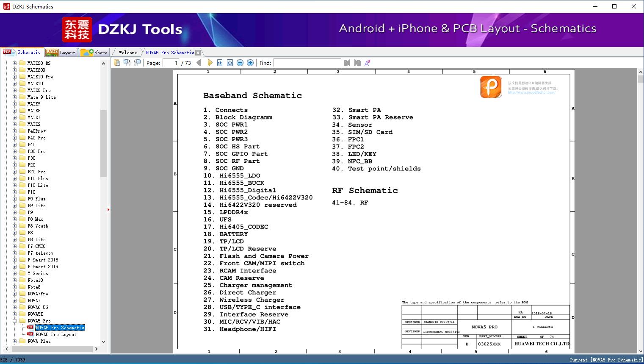Select the NOVA5 Pro Schematic document tab
This screenshot has height=364, width=644.
click(x=170, y=53)
